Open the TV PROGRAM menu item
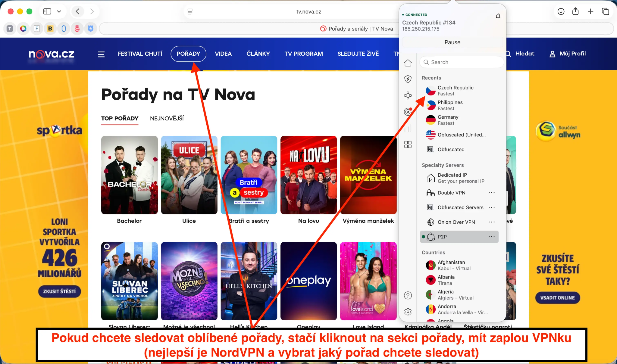This screenshot has width=617, height=364. (x=304, y=54)
